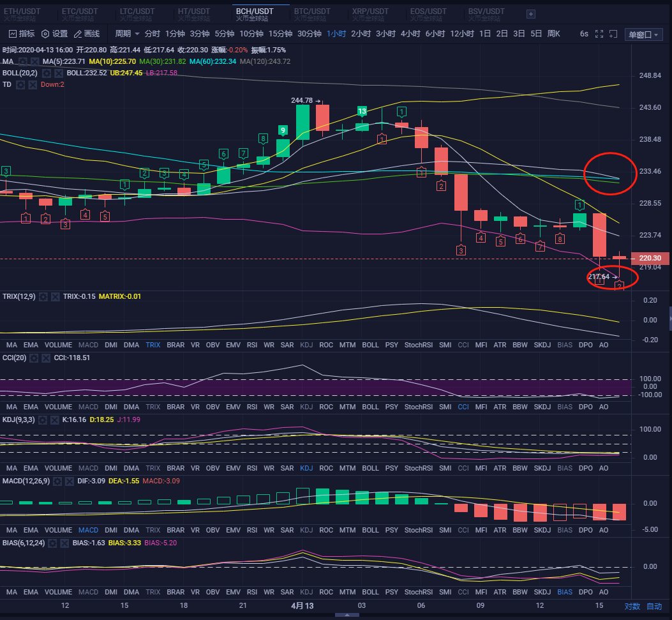Switch BIAS panel to ATR indicator
Image resolution: width=672 pixels, height=620 pixels.
pyautogui.click(x=500, y=592)
